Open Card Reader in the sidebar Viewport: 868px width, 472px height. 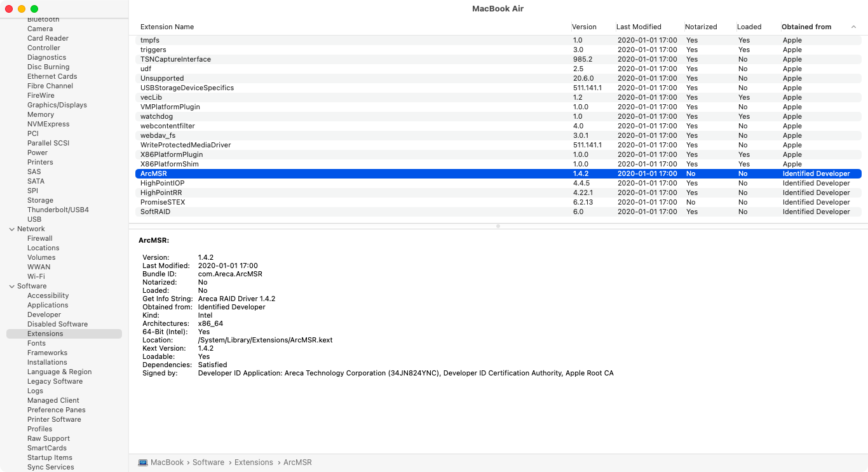48,38
